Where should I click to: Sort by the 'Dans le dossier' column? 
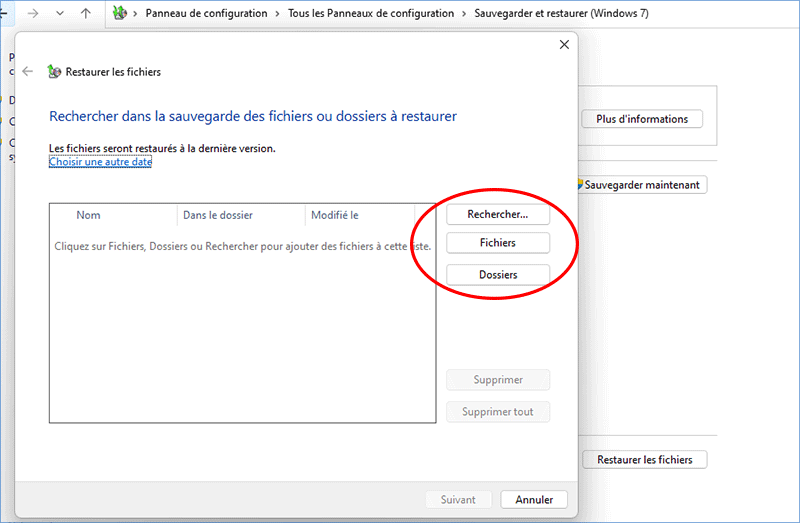[x=241, y=215]
